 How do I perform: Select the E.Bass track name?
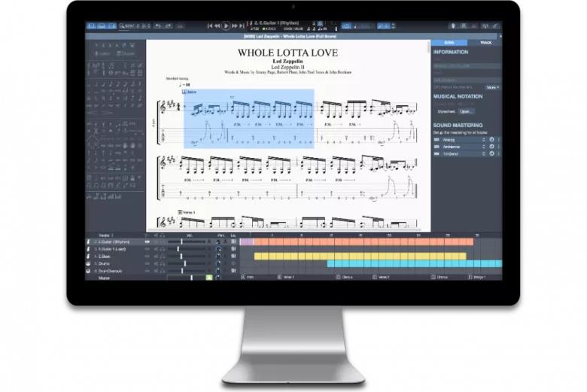[104, 257]
